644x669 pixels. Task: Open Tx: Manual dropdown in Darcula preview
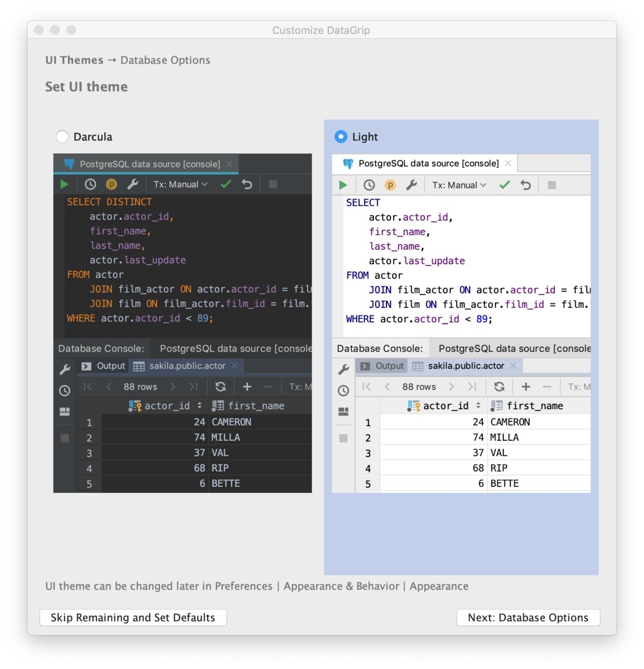[x=181, y=184]
